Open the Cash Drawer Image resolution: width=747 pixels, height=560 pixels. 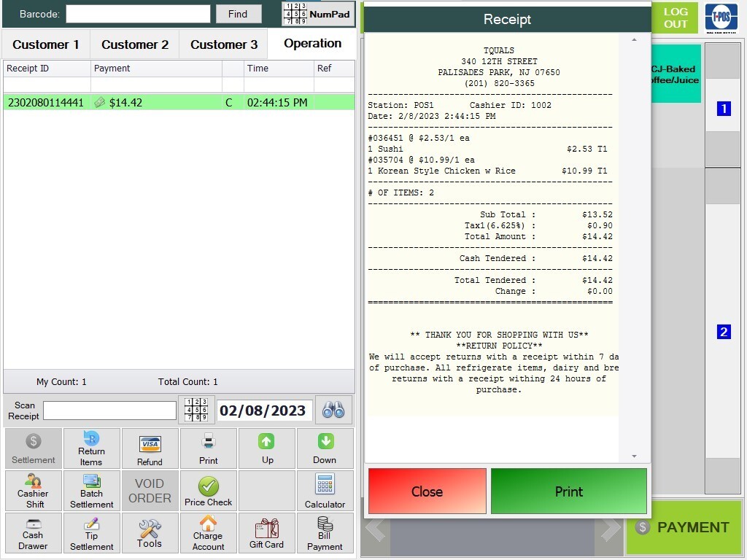click(x=34, y=533)
